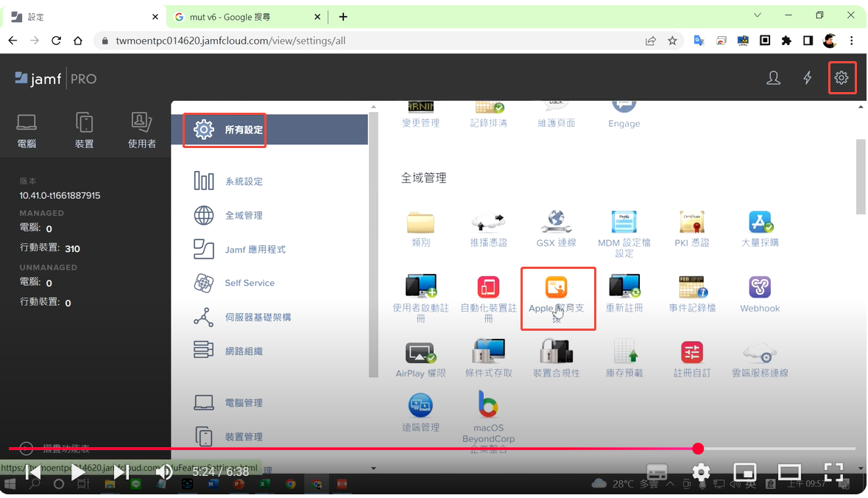Click the jamf PRO logo

[55, 79]
